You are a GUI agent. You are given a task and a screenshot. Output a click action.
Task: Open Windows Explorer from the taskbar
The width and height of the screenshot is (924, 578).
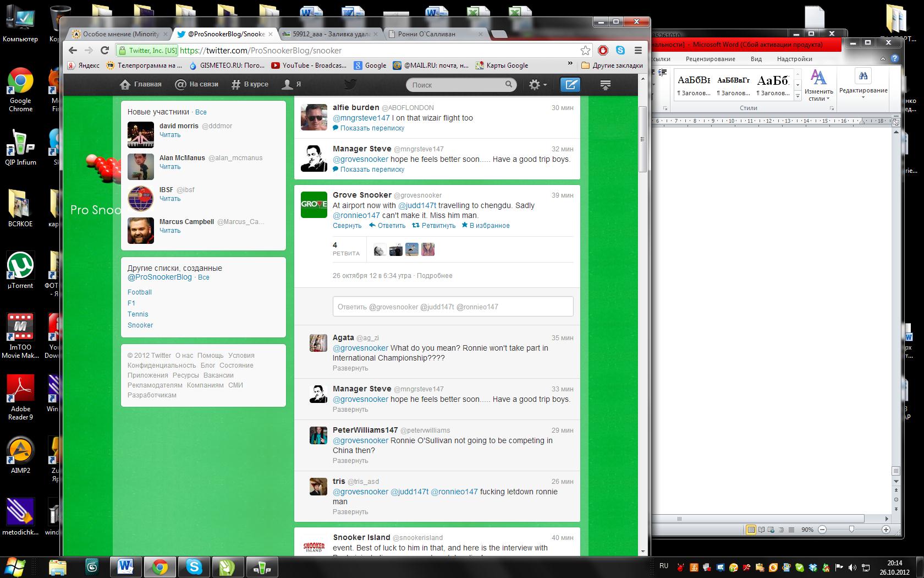[58, 566]
